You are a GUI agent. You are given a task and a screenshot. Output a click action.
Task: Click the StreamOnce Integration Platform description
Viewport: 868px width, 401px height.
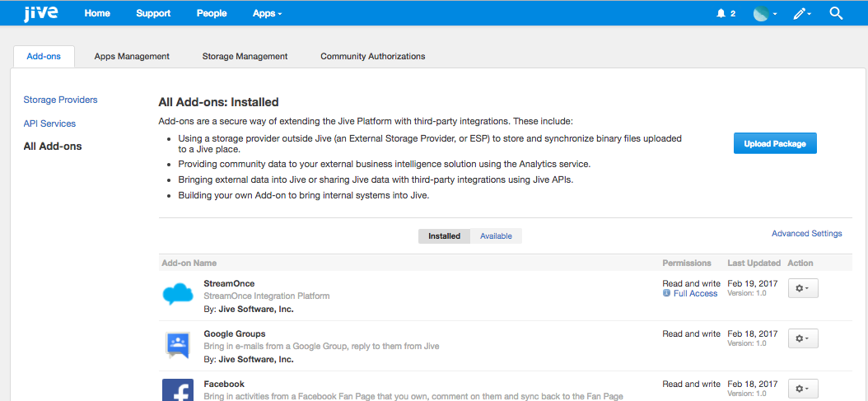point(267,296)
